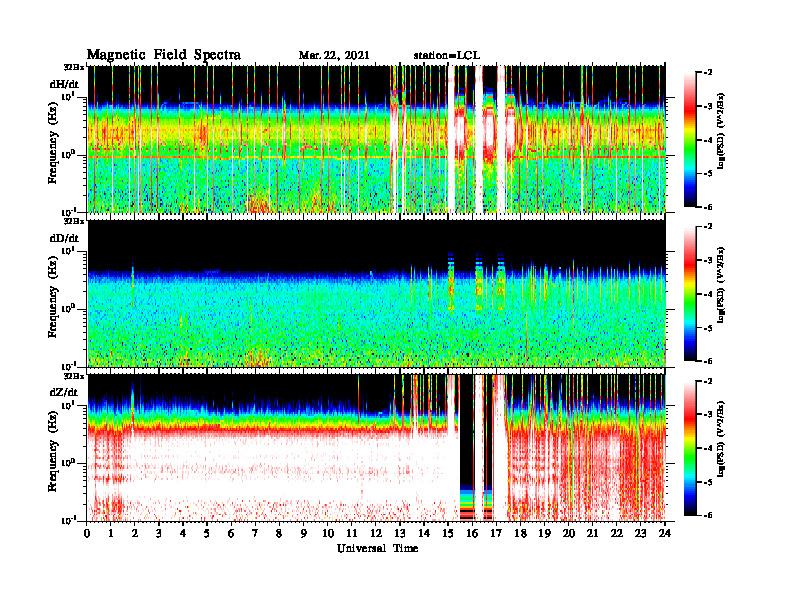The width and height of the screenshot is (792, 612).
Task: Click the "dZ/dt" panel label
Action: coord(64,392)
